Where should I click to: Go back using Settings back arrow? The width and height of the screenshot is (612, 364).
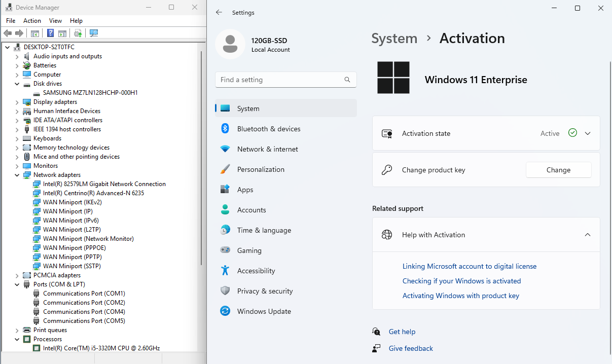(219, 13)
